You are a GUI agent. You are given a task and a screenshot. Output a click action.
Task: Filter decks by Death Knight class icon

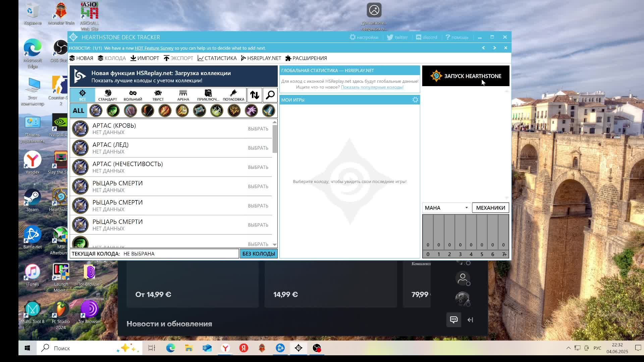(96, 111)
